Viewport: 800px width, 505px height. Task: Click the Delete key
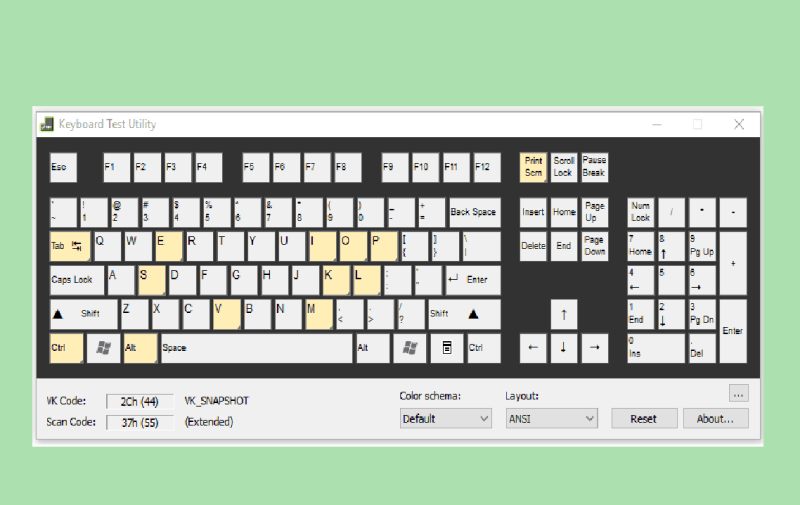point(533,246)
